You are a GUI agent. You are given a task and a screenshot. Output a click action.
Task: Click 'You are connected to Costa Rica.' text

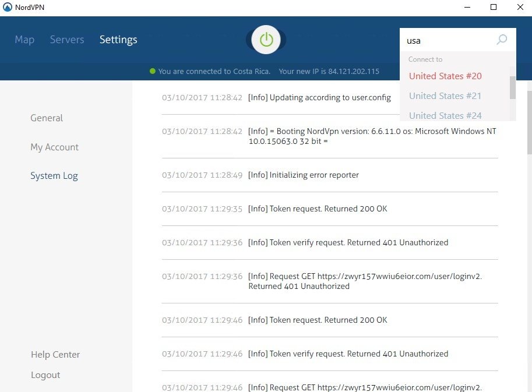pos(214,71)
